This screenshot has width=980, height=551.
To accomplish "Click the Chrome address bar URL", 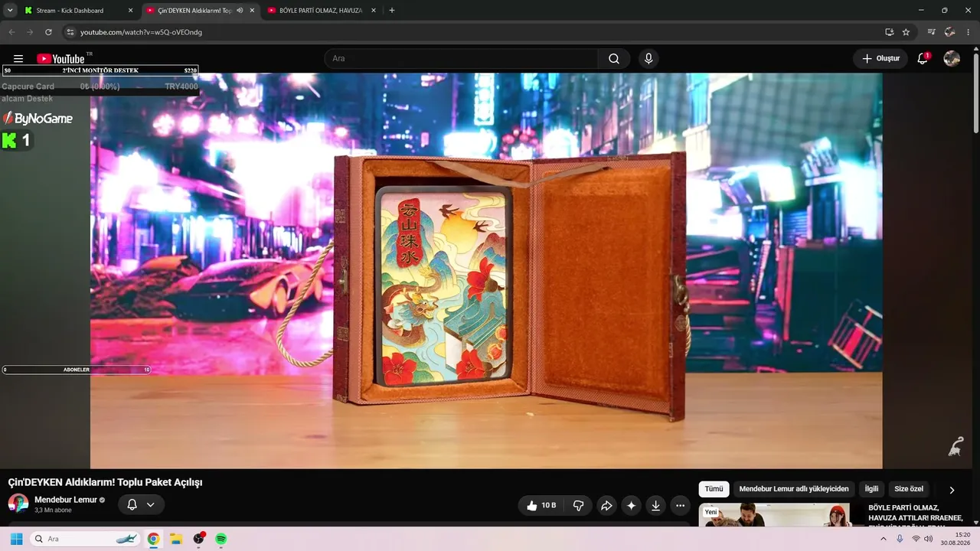I will coord(141,32).
